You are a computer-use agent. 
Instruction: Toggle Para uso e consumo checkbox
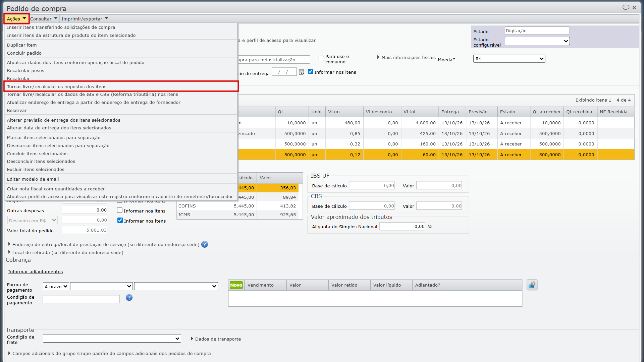321,59
